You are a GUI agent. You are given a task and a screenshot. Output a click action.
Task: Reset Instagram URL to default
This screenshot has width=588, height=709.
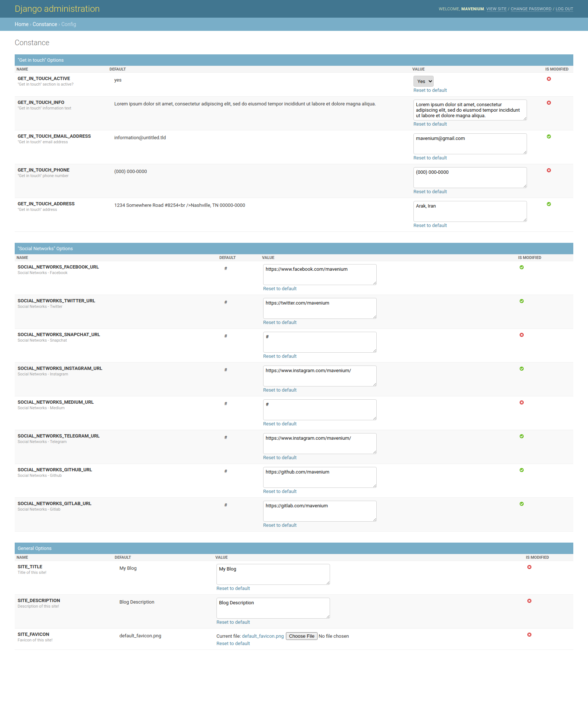pos(280,390)
